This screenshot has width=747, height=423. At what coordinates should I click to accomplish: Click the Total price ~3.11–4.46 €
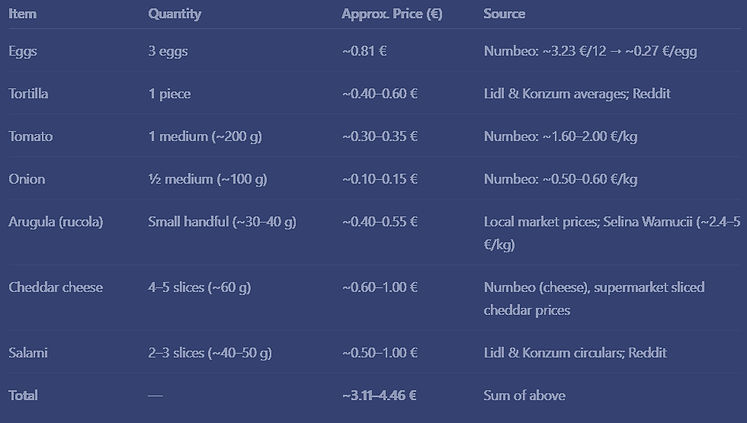point(379,395)
